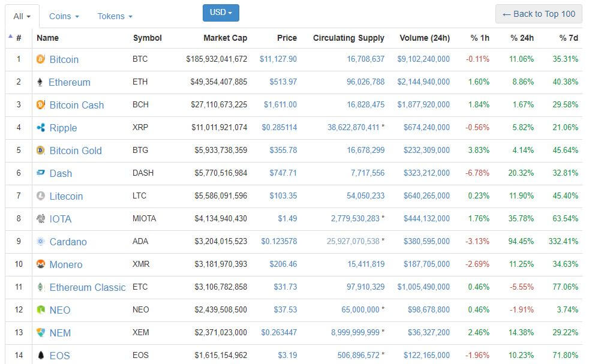
Task: Open the Litecoin name link
Action: (66, 196)
